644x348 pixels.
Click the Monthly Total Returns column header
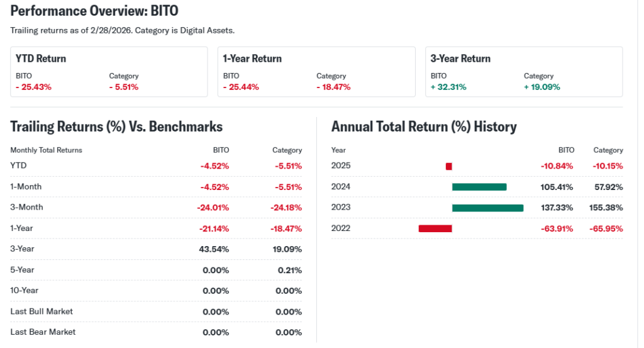[46, 150]
